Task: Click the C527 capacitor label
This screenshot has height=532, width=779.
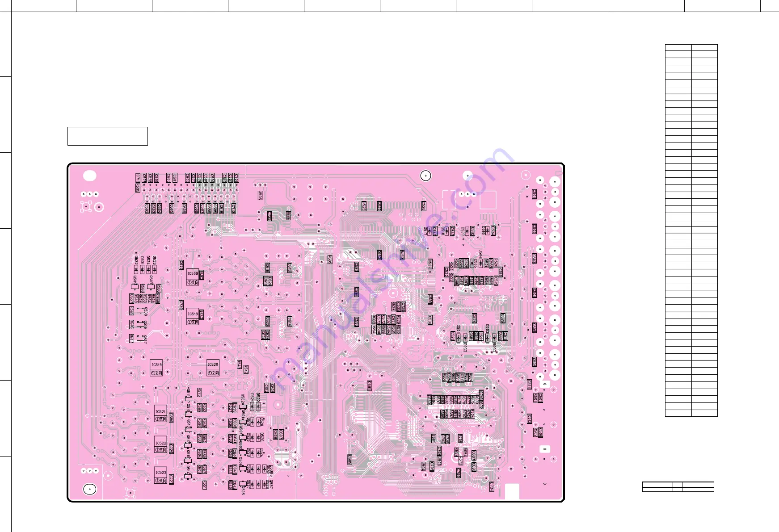Action: click(x=379, y=206)
